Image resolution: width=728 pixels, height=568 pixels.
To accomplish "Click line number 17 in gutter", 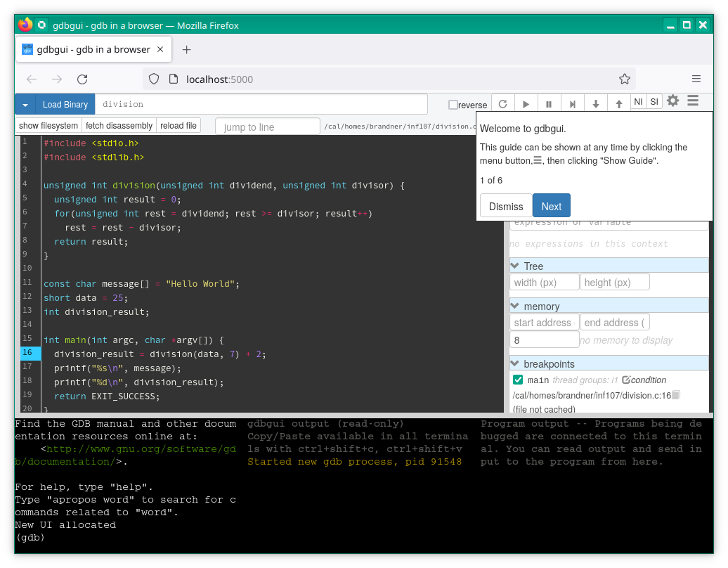I will click(27, 366).
